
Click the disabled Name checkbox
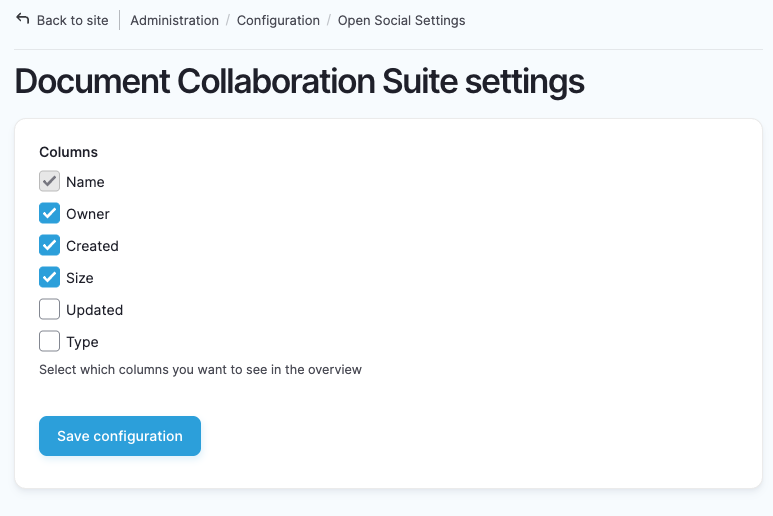pyautogui.click(x=49, y=181)
